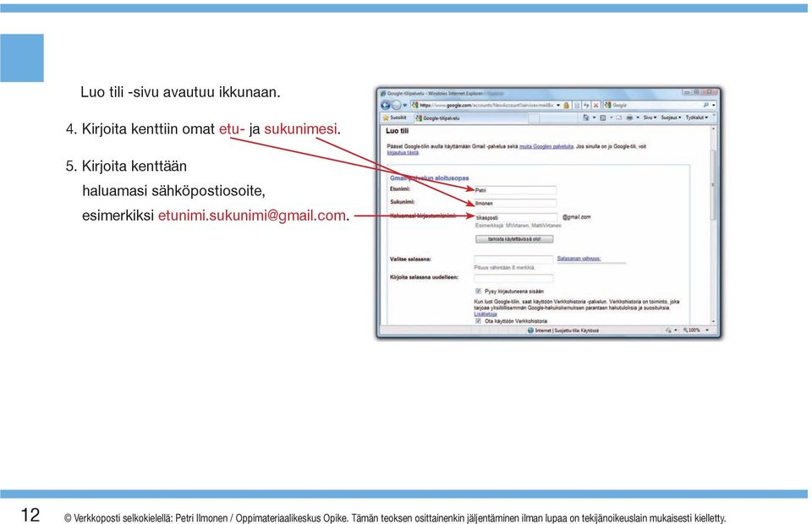Open a new blank tab

click(x=534, y=118)
